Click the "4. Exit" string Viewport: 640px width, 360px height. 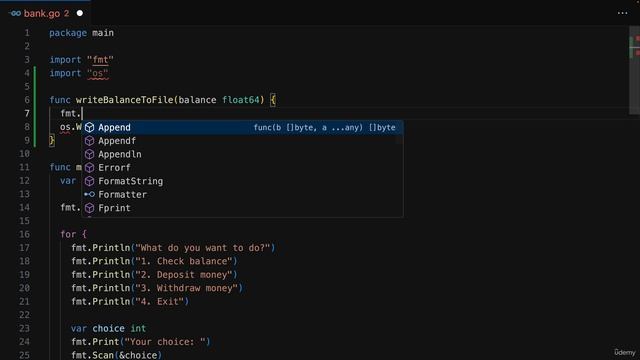[x=160, y=302]
